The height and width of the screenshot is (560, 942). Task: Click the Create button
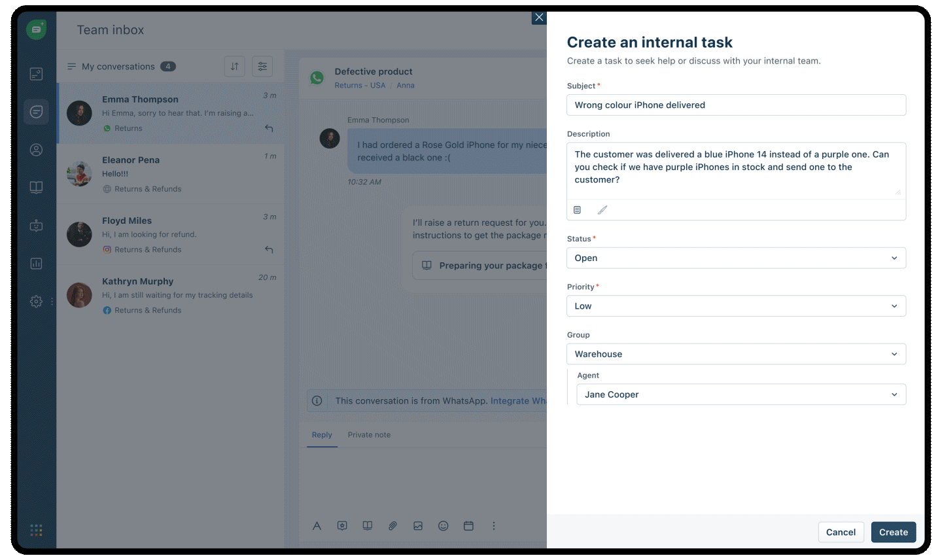(893, 532)
